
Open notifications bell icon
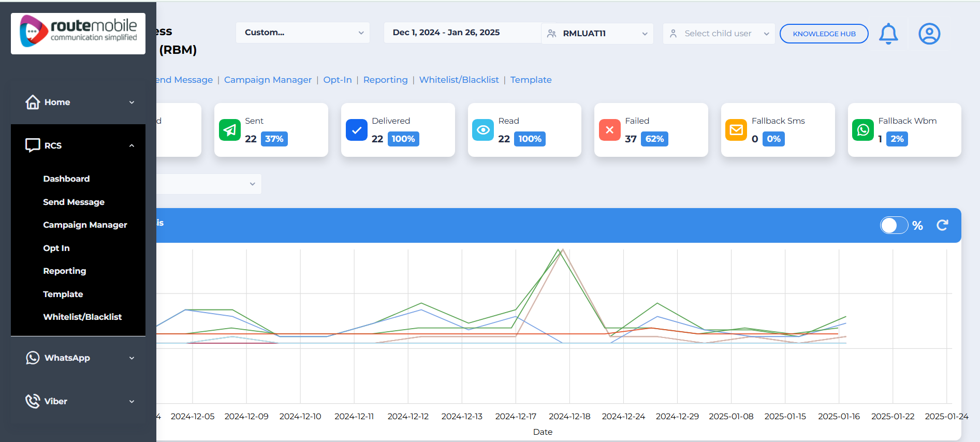click(x=888, y=34)
